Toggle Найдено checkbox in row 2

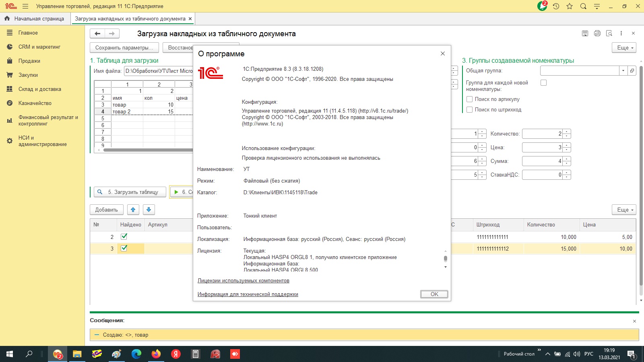click(124, 237)
